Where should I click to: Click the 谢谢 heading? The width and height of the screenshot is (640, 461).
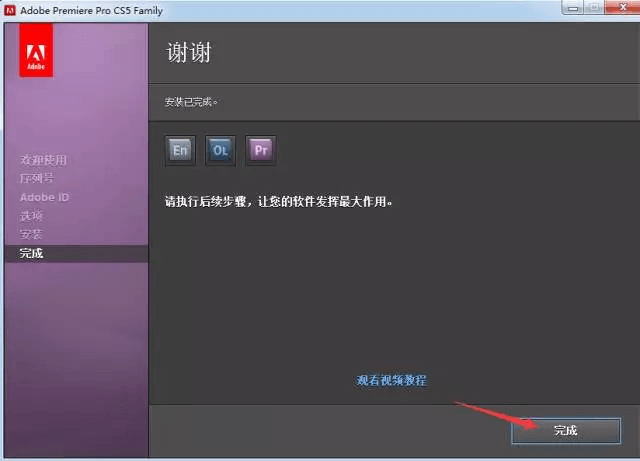point(188,52)
